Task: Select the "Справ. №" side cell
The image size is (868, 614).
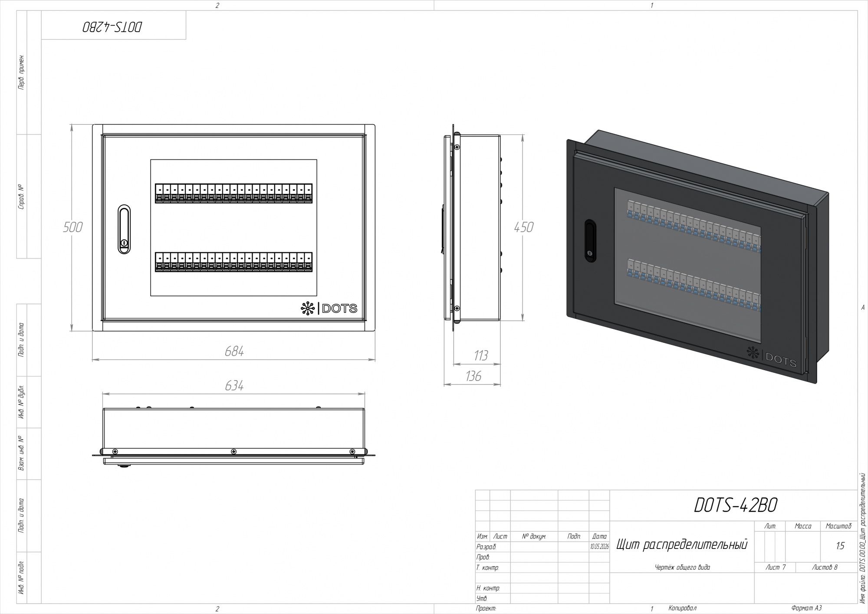Action: point(21,197)
